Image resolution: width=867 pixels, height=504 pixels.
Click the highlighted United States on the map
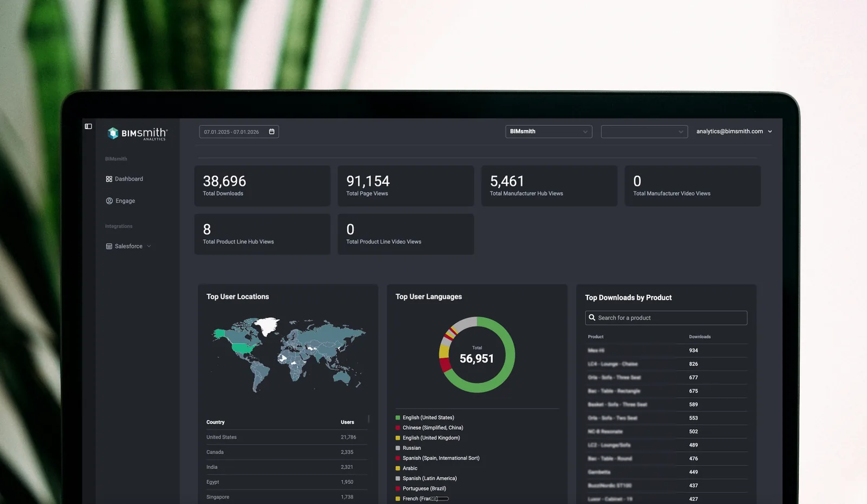click(x=242, y=348)
